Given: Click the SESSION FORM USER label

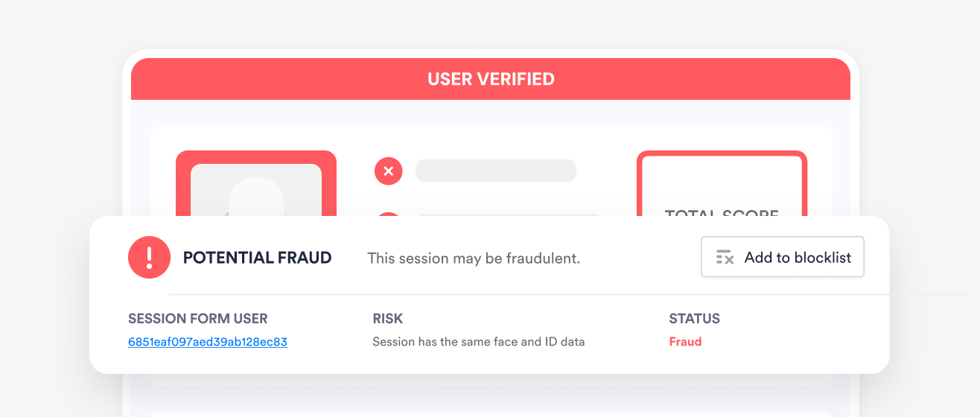Looking at the screenshot, I should pyautogui.click(x=197, y=319).
